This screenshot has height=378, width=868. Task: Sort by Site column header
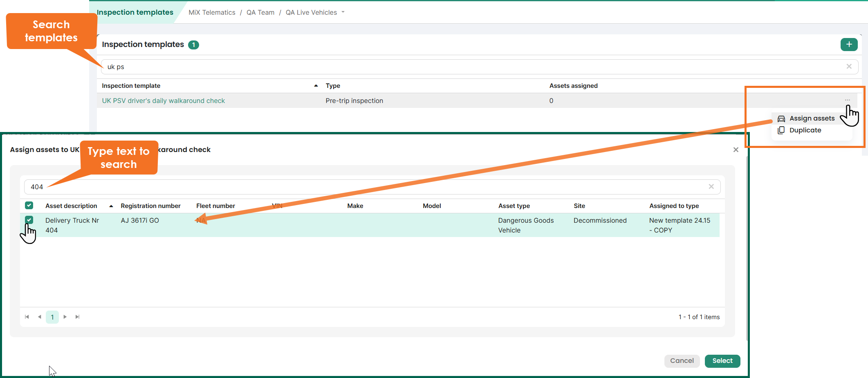579,206
